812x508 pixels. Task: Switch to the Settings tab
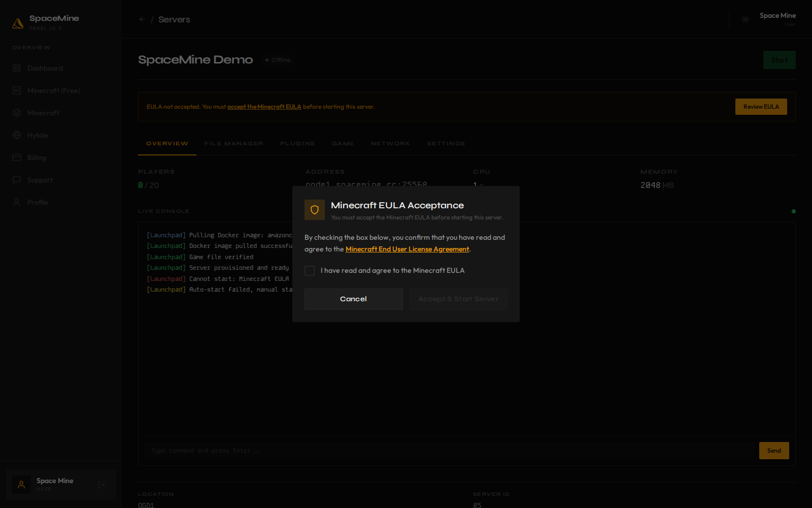[446, 144]
